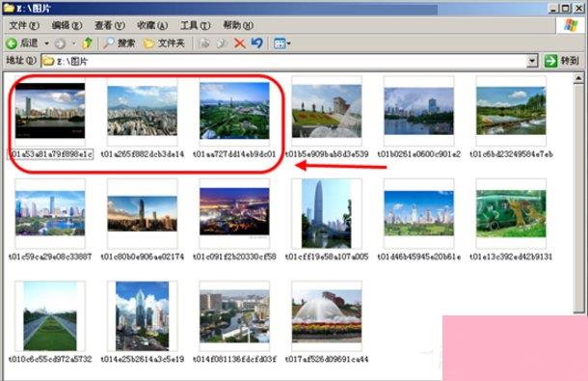Click file name t01a265f882dcb3de14
The width and height of the screenshot is (588, 381).
click(142, 154)
